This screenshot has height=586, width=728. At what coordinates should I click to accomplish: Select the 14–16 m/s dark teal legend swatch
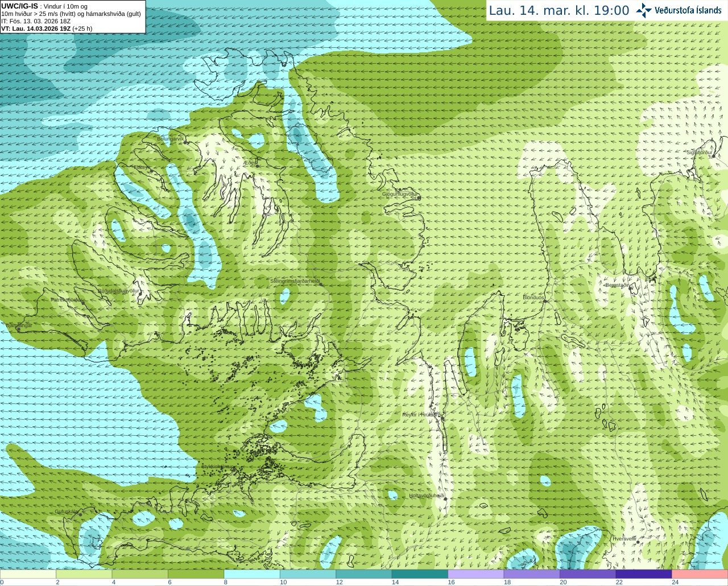(420, 574)
